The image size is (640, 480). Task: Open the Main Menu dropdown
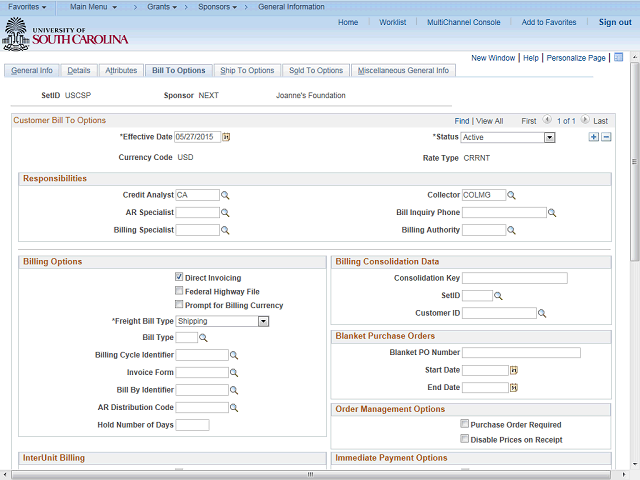coord(93,7)
